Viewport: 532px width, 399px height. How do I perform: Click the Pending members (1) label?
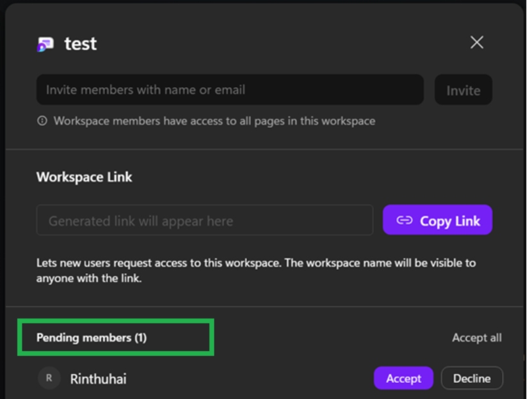92,338
